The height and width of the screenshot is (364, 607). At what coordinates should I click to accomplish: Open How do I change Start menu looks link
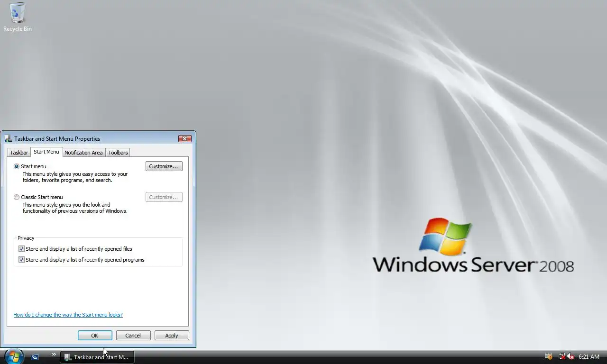[68, 315]
